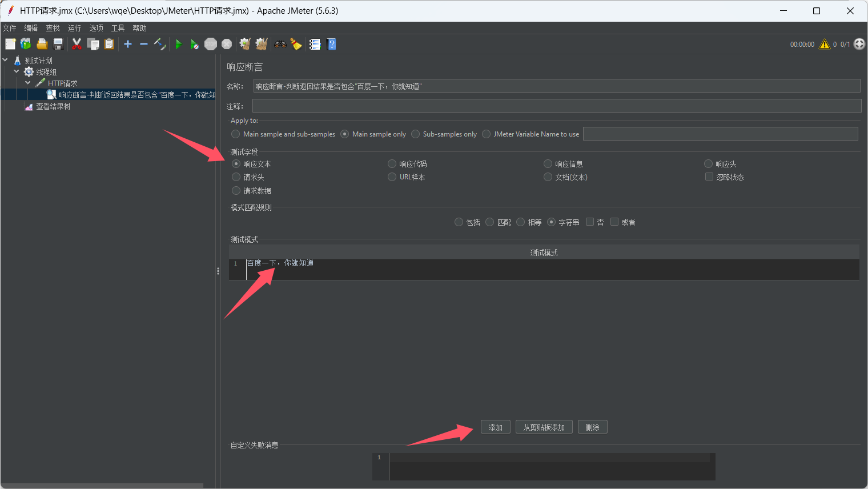Open the 文件 menu
Image resolution: width=868 pixels, height=489 pixels.
tap(10, 28)
